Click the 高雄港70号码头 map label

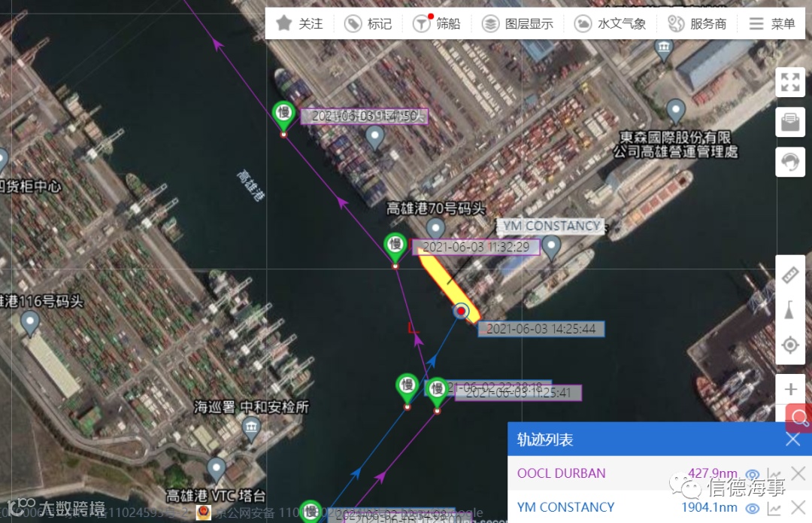[435, 208]
